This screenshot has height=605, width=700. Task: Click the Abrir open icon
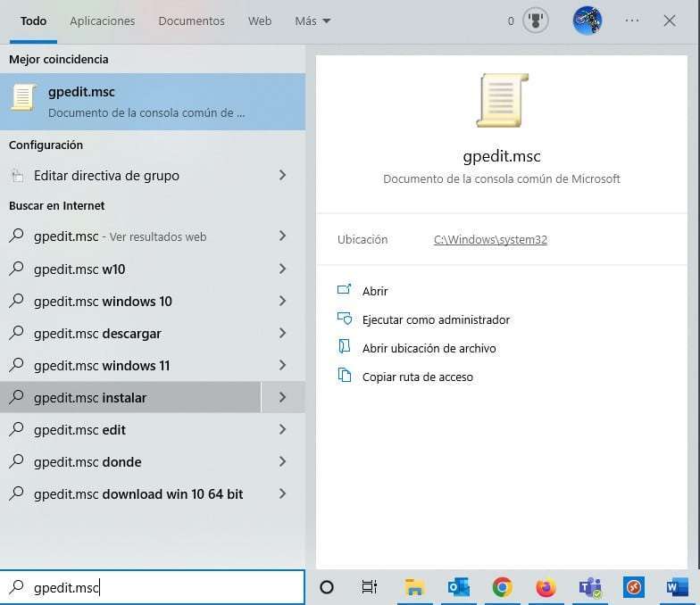(345, 290)
